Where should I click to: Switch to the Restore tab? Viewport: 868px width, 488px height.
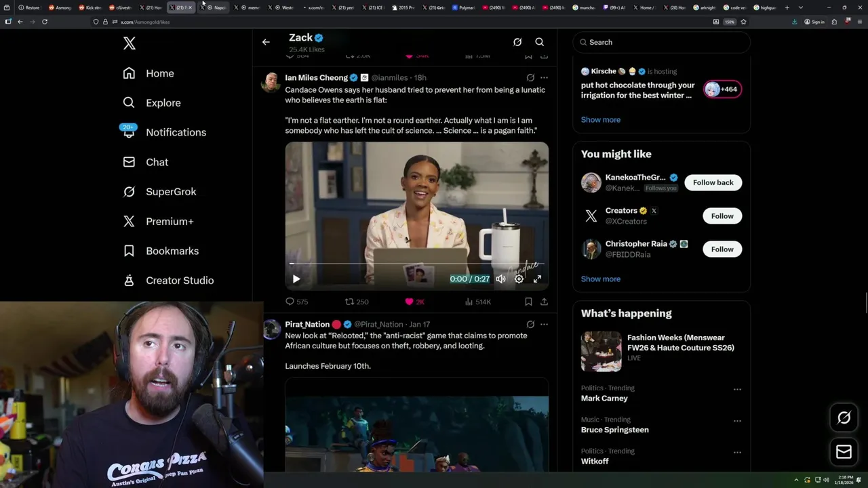coord(28,7)
